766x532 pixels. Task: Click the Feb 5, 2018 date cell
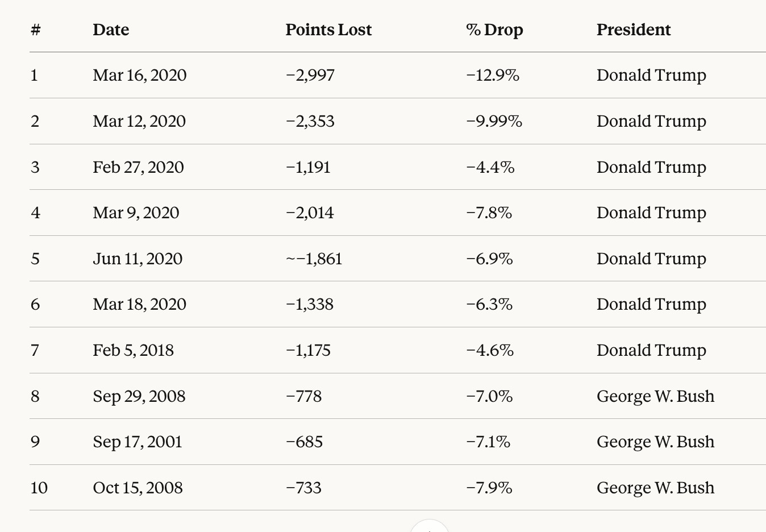click(134, 350)
